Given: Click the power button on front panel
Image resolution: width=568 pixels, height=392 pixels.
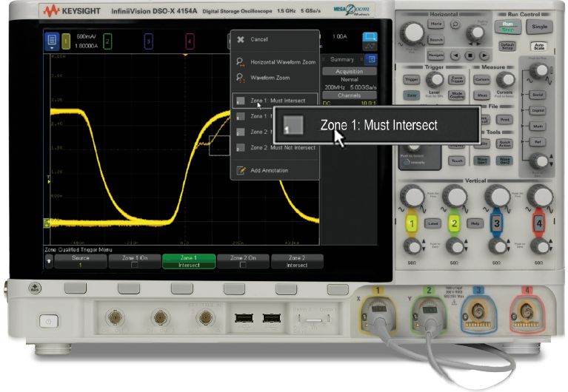Looking at the screenshot, I should pyautogui.click(x=49, y=320).
